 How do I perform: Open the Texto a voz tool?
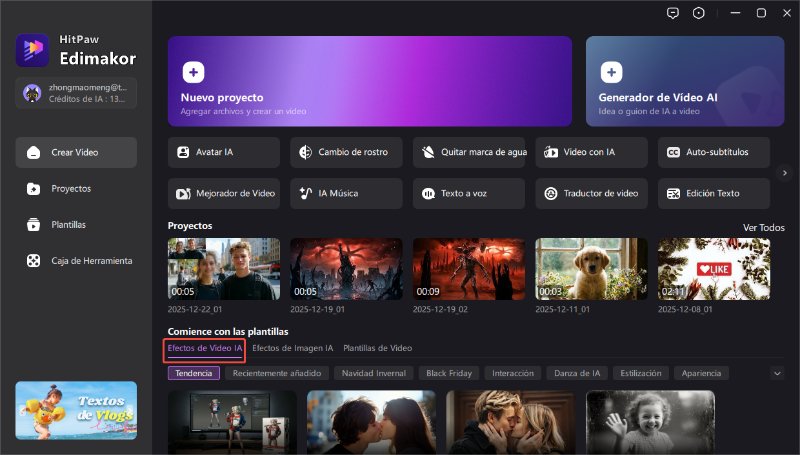click(469, 193)
